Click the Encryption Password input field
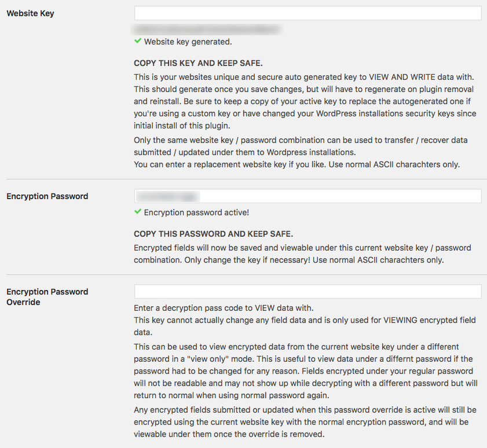This screenshot has height=448, width=487. [x=307, y=196]
